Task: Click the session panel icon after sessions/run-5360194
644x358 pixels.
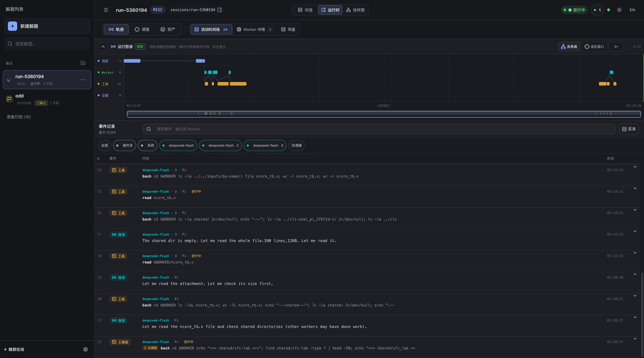Action: [220, 10]
